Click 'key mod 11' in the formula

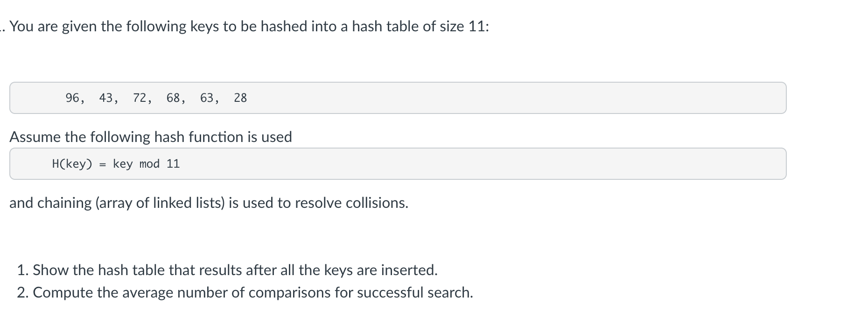[x=146, y=164]
